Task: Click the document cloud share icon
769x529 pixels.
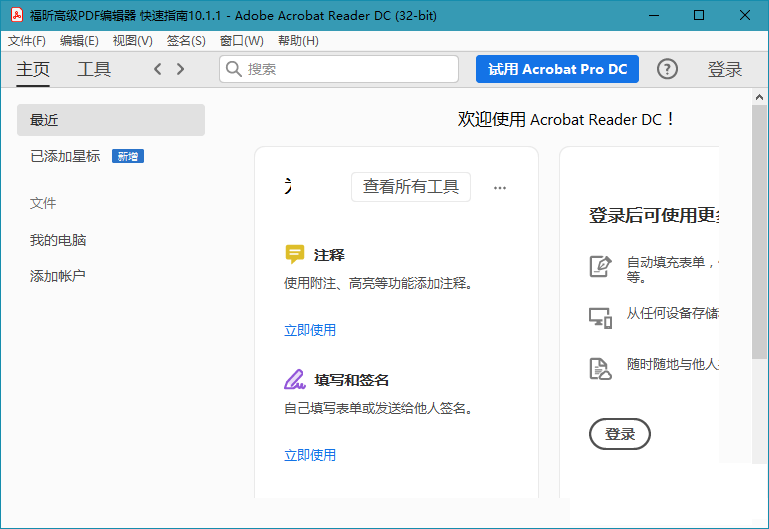Action: (x=600, y=369)
